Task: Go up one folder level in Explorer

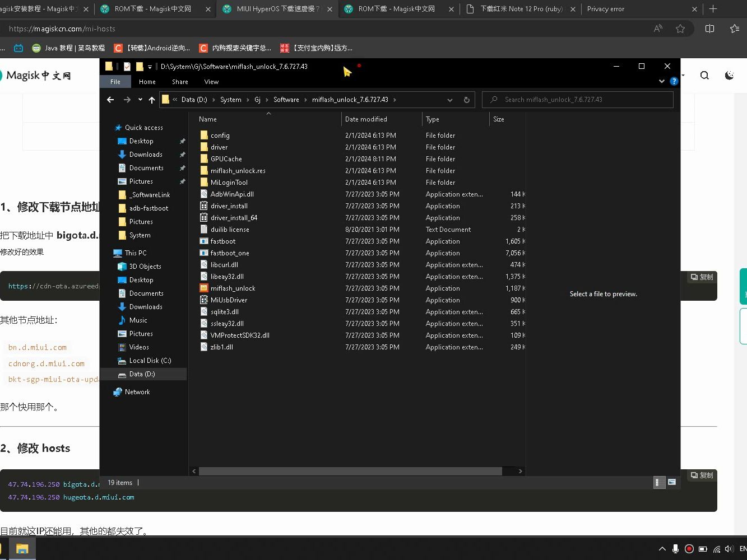Action: [152, 100]
